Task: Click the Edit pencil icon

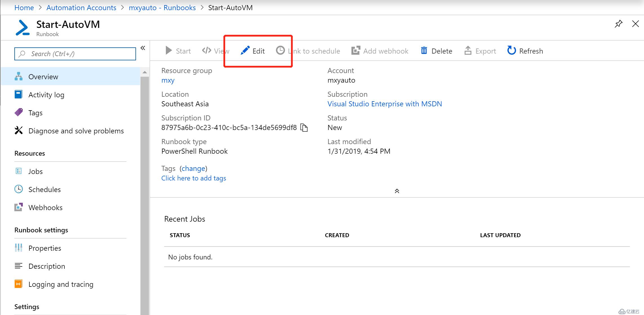Action: click(x=245, y=50)
